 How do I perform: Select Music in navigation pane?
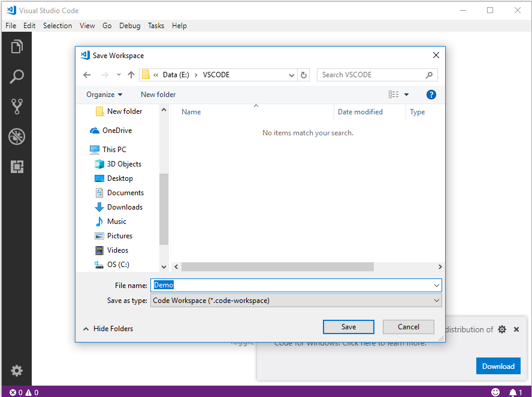[x=110, y=222]
